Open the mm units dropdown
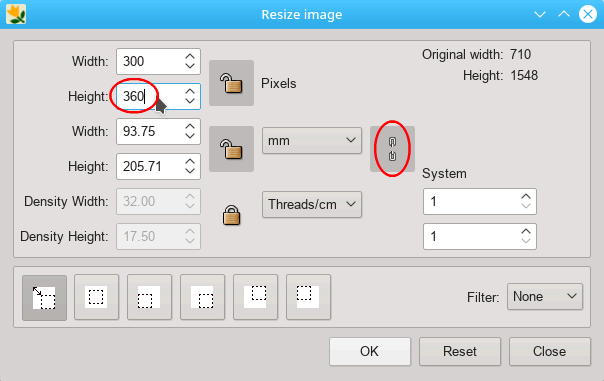 312,141
